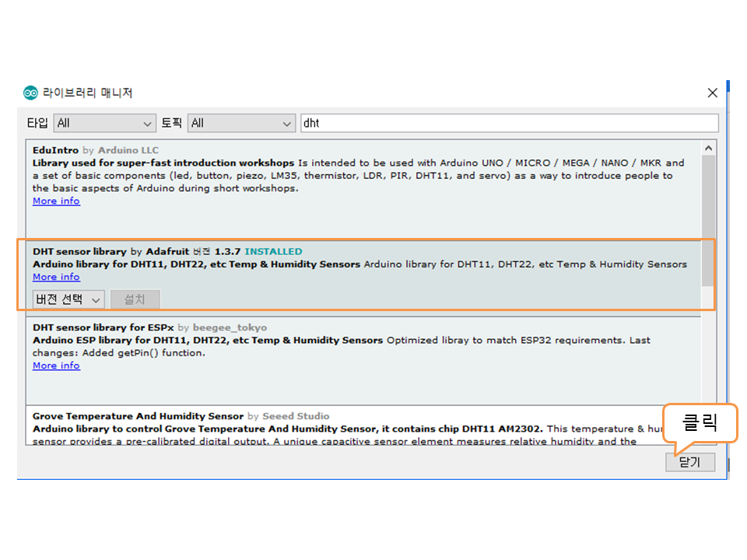Select the Grove Temperature And Humidity Sensor title

(138, 416)
